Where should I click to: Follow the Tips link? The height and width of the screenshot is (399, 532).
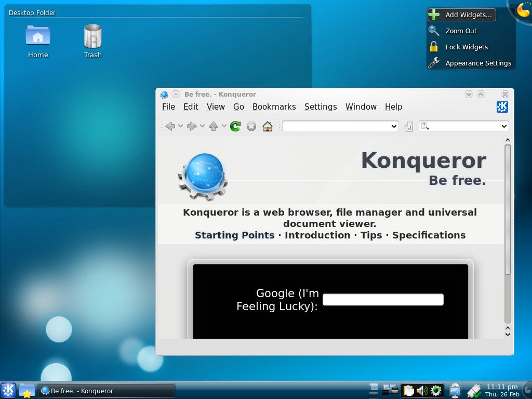coord(371,235)
